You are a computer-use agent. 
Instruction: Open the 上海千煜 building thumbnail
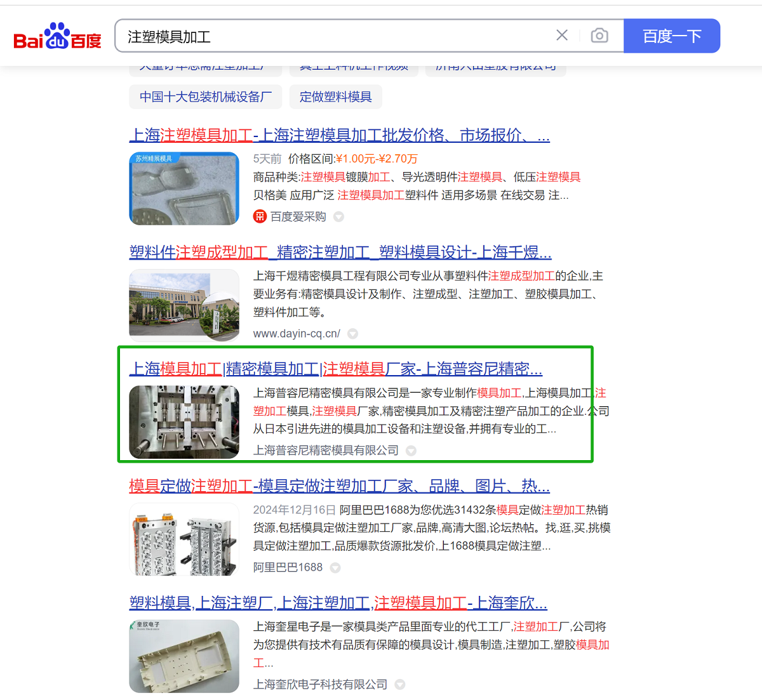pyautogui.click(x=184, y=305)
